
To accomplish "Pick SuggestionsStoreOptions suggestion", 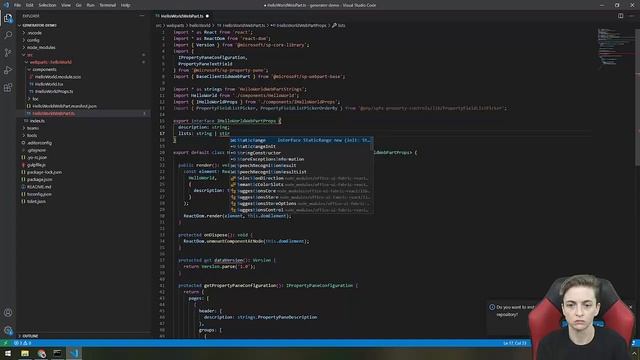I will pyautogui.click(x=301, y=204).
